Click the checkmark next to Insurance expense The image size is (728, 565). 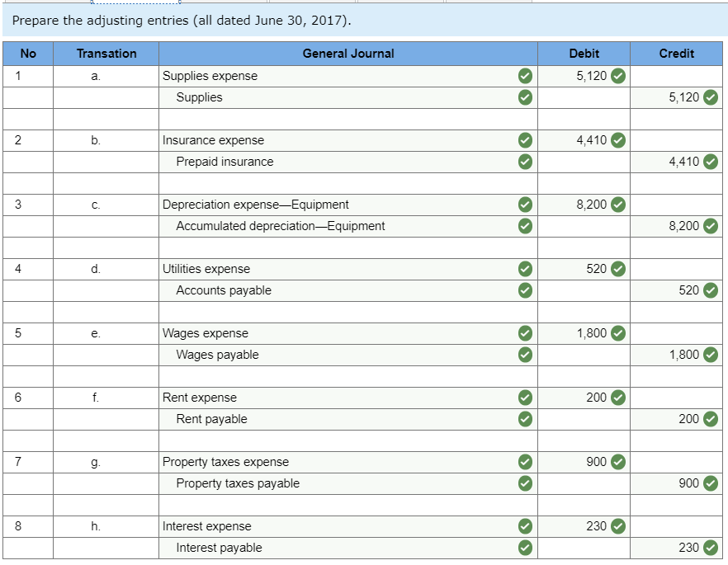[x=524, y=140]
